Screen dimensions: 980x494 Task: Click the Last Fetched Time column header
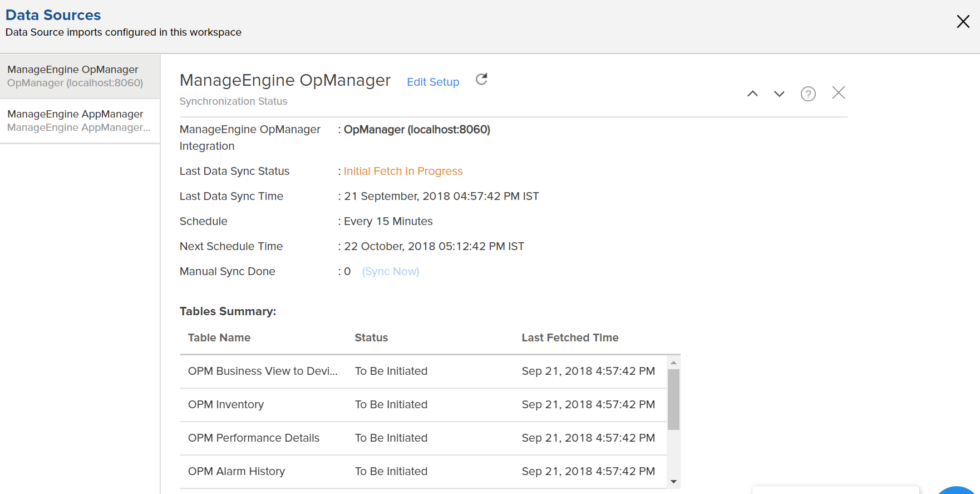pos(570,338)
